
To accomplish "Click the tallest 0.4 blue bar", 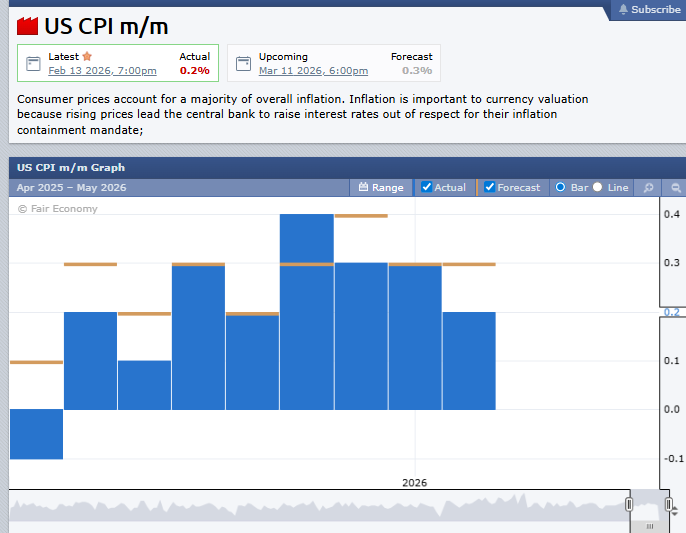I will [x=307, y=312].
